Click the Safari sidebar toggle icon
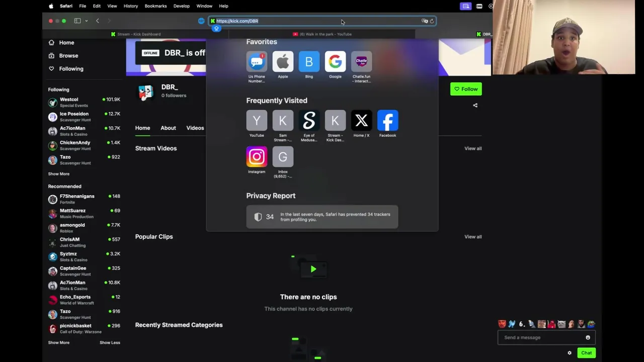644x362 pixels. point(77,21)
